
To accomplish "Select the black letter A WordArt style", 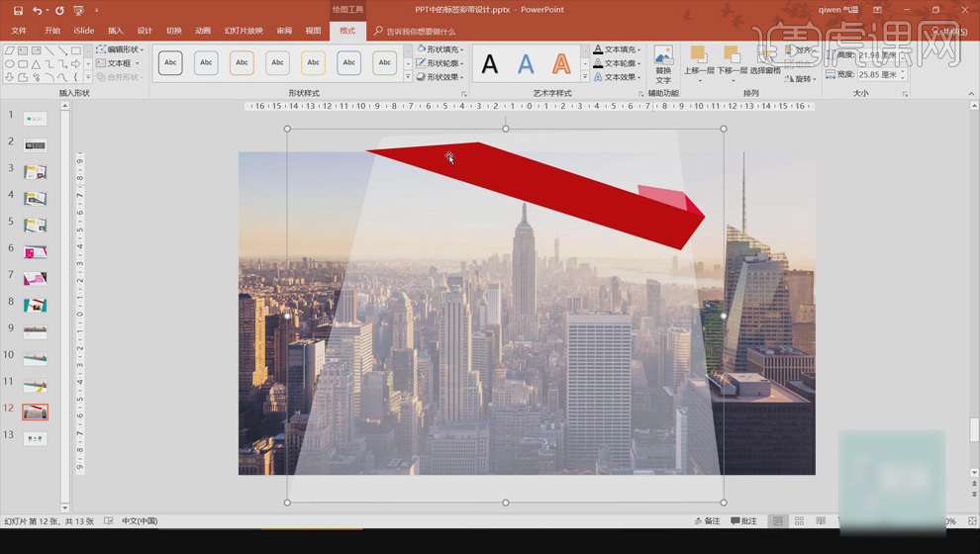I will tap(490, 64).
